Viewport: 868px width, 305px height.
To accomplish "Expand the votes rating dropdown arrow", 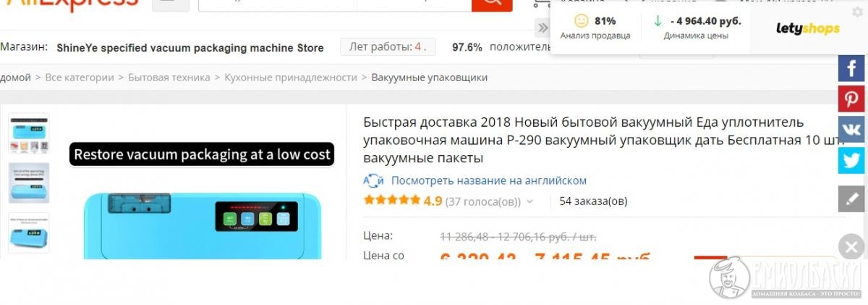I will pyautogui.click(x=529, y=201).
